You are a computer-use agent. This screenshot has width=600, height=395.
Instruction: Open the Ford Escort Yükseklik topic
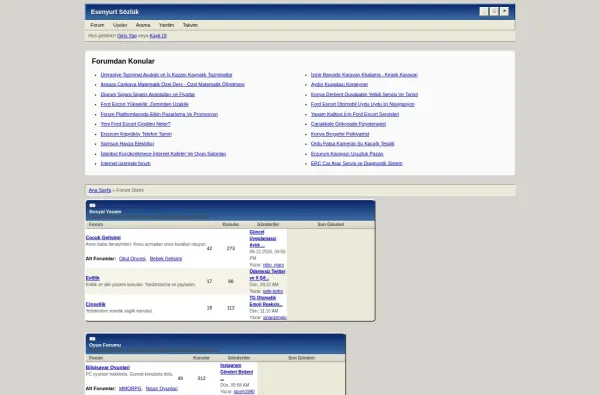click(145, 104)
